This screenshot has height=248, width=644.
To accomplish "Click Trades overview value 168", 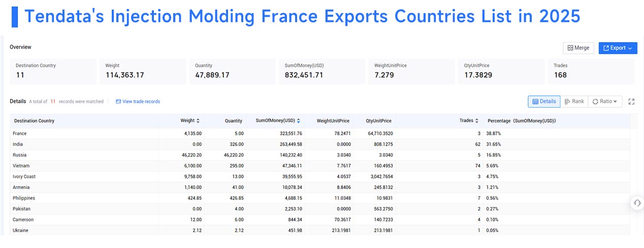I will point(561,75).
